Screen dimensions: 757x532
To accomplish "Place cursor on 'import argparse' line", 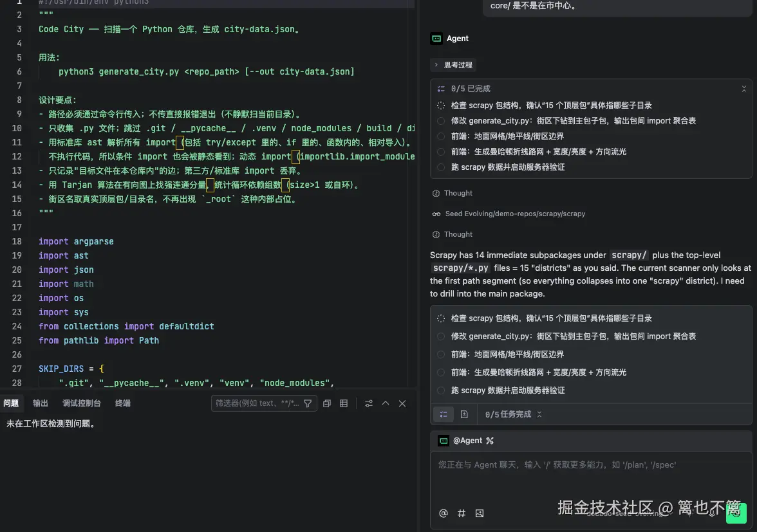I will 76,242.
